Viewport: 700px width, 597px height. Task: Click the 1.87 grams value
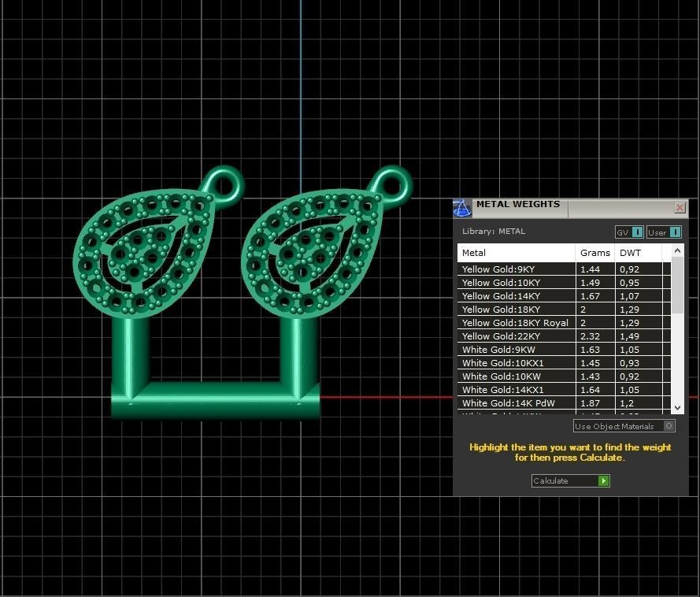click(590, 403)
